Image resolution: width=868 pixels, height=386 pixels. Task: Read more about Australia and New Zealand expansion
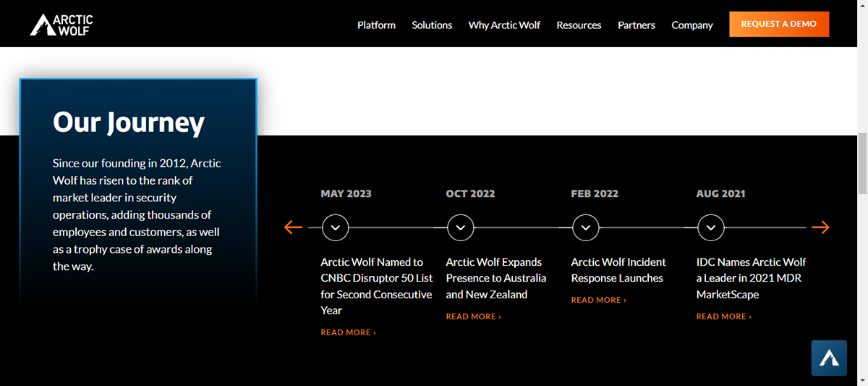473,316
